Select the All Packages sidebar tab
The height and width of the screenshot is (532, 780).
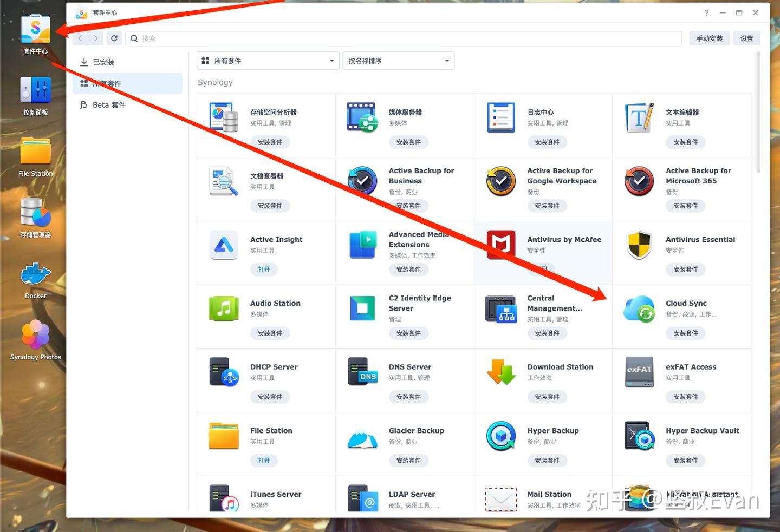tap(127, 83)
